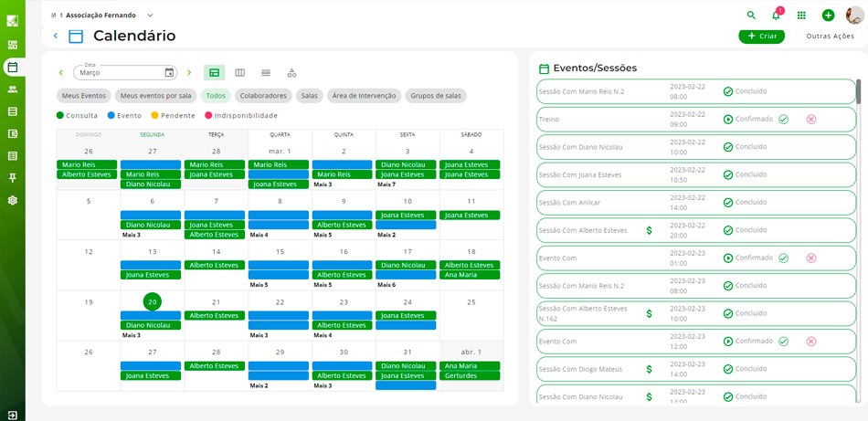Viewport: 868px width, 421px height.
Task: Open the Treino row in events list
Action: pyautogui.click(x=696, y=119)
